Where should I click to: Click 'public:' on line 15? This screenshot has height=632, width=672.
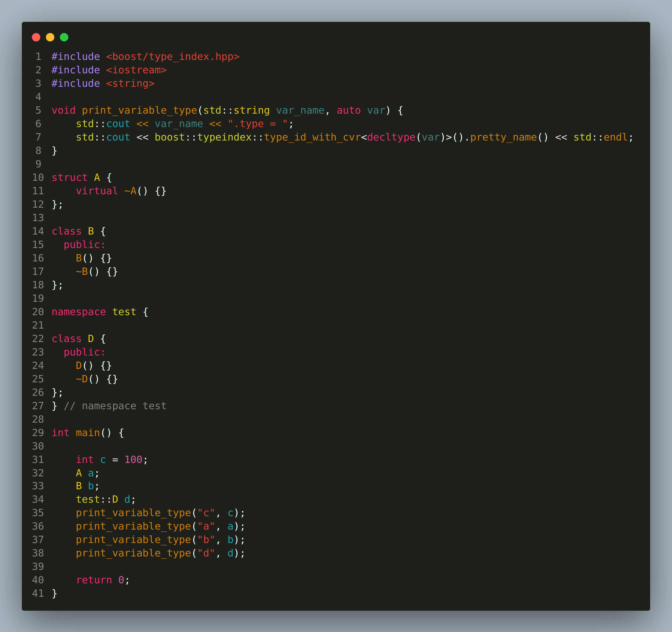[x=85, y=245]
